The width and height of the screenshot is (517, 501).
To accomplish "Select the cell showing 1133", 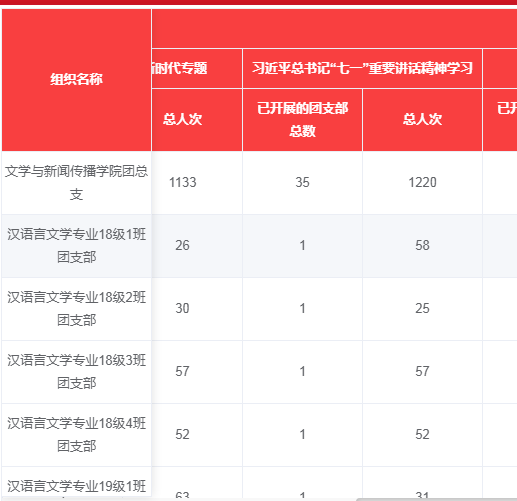I will click(x=183, y=183).
